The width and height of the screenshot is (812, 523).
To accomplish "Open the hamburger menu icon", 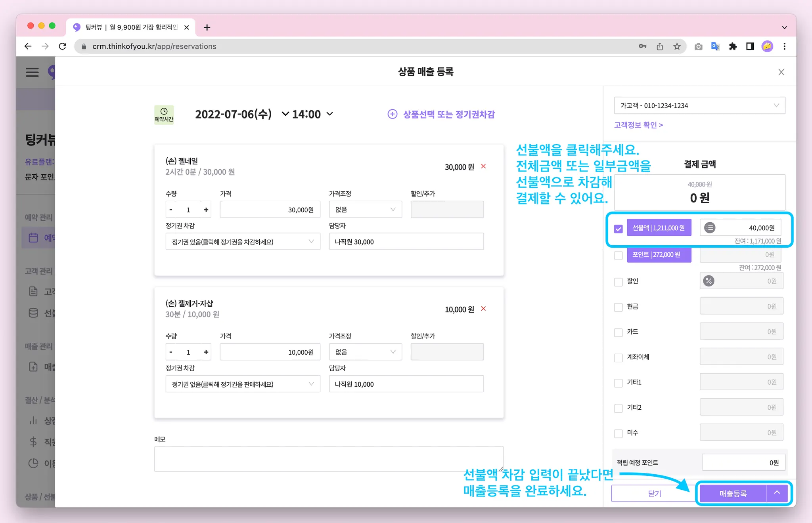I will tap(32, 72).
